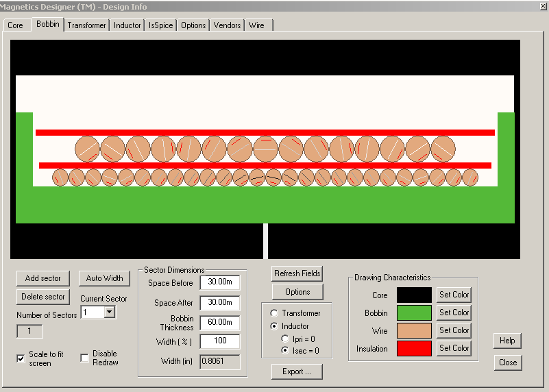The width and height of the screenshot is (549, 392).
Task: Open the Transformer tab
Action: (x=86, y=25)
